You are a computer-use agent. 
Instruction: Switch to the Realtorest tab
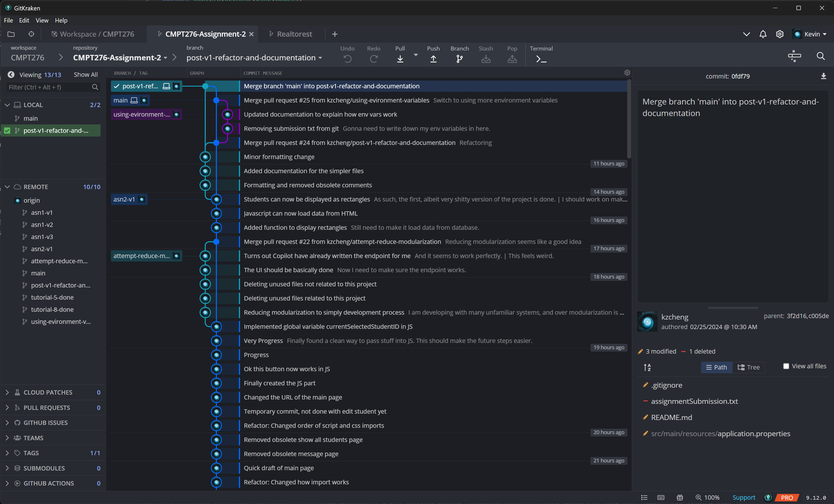294,34
